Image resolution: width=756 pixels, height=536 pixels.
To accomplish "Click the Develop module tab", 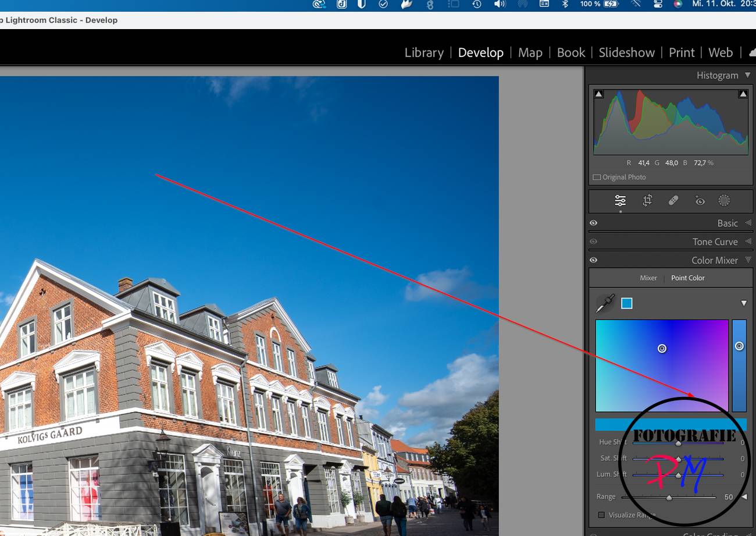I will [x=481, y=52].
